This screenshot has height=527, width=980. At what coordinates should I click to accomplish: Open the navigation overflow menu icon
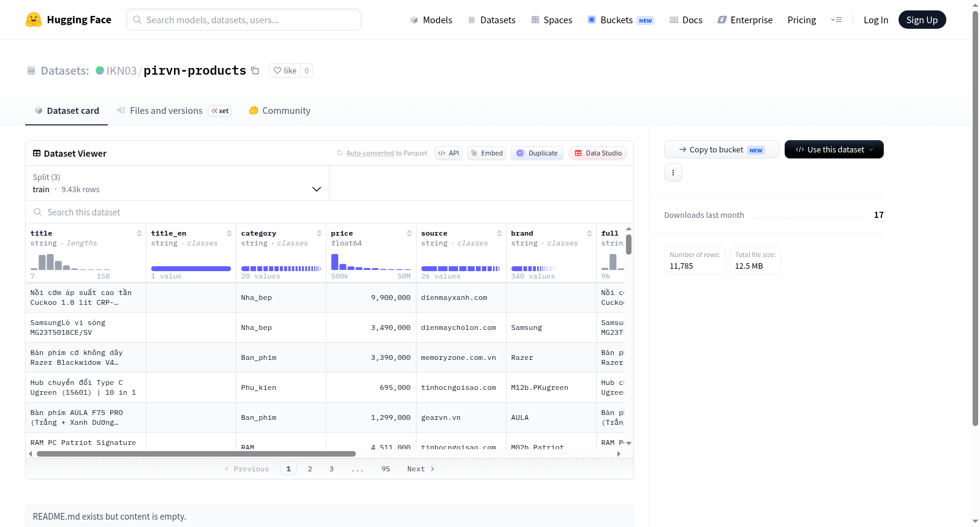click(x=836, y=20)
